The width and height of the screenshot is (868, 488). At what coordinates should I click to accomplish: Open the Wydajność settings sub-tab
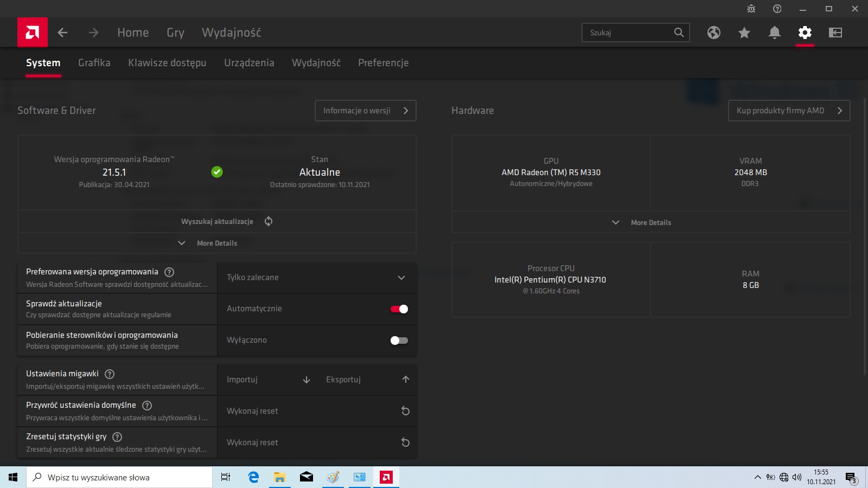point(316,63)
